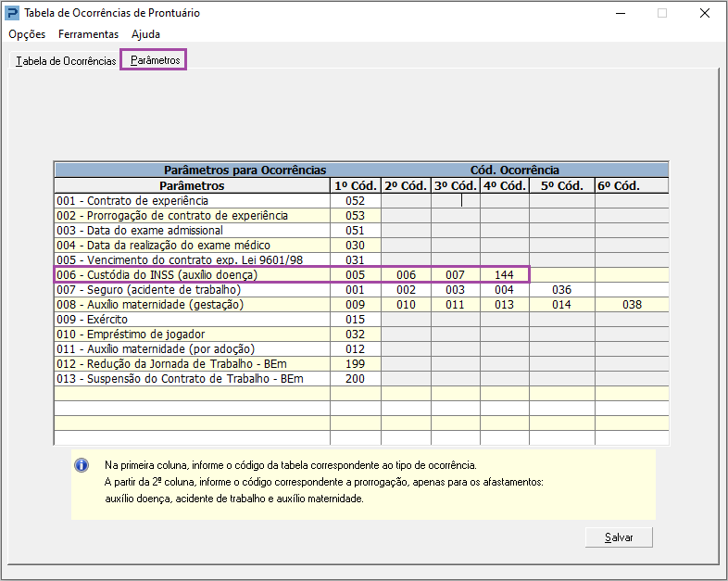728x581 pixels.
Task: Click code 199 for Redução da Jornada
Action: (x=355, y=364)
